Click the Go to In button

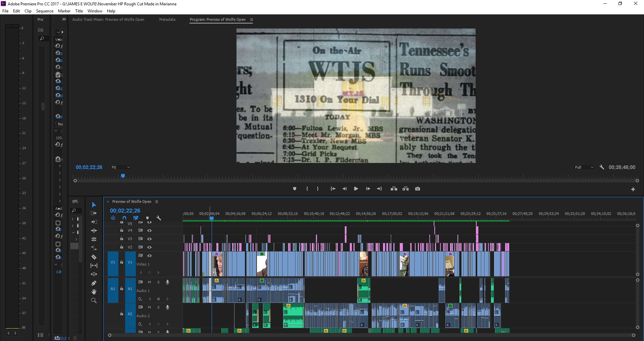coord(333,189)
